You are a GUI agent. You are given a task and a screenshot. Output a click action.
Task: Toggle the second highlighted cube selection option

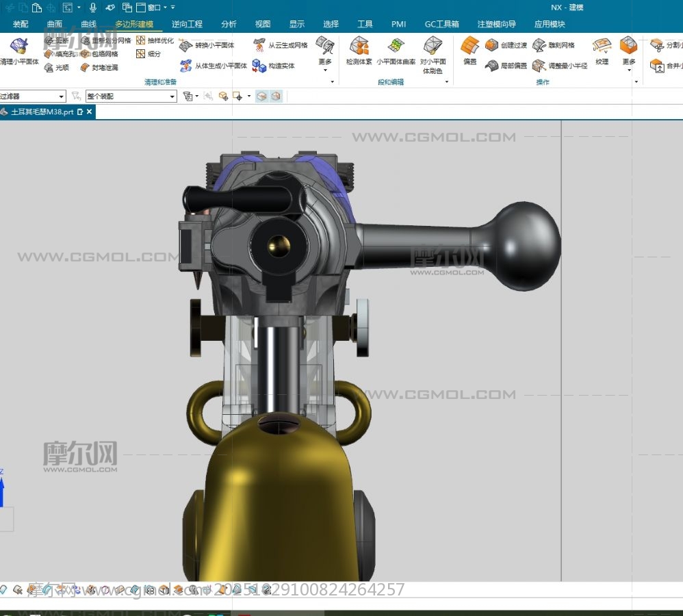click(x=276, y=97)
